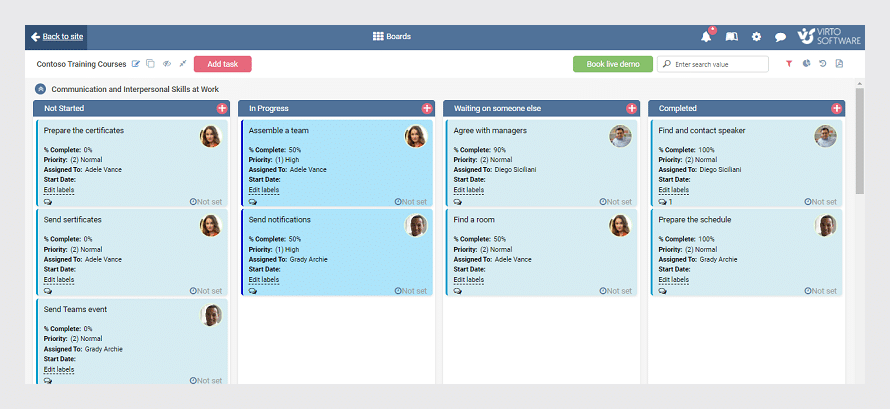Click Contoso Training Courses board title
890x409 pixels.
(x=81, y=64)
